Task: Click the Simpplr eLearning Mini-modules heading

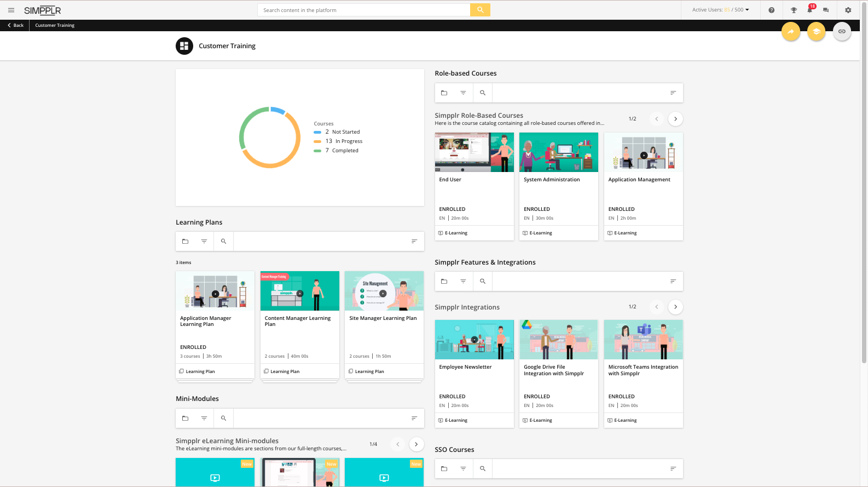Action: [x=227, y=441]
